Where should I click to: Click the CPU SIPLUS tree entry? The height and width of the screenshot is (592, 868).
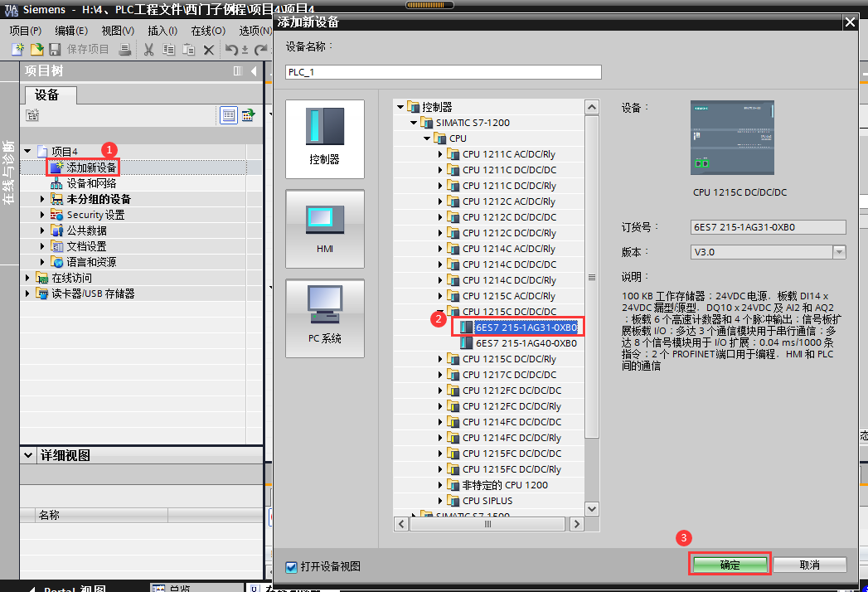[x=487, y=501]
